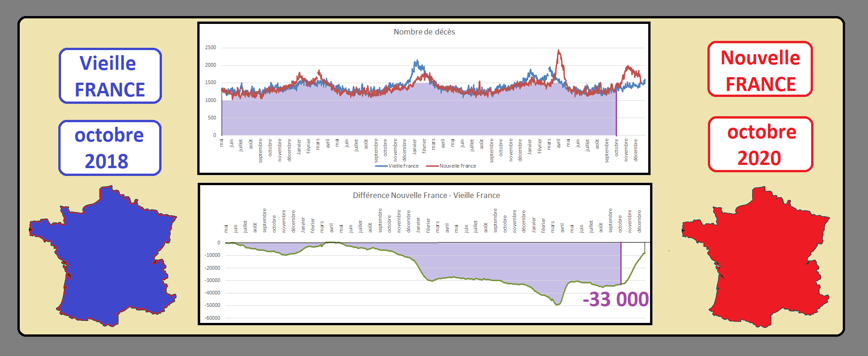Click the blue France map silhouette
The image size is (868, 356).
pos(110,257)
